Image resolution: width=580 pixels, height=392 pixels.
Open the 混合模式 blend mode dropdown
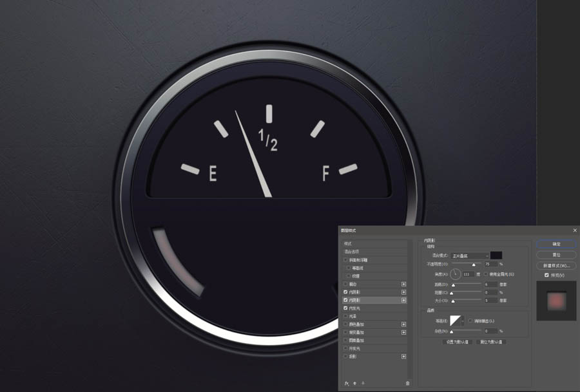pyautogui.click(x=469, y=256)
